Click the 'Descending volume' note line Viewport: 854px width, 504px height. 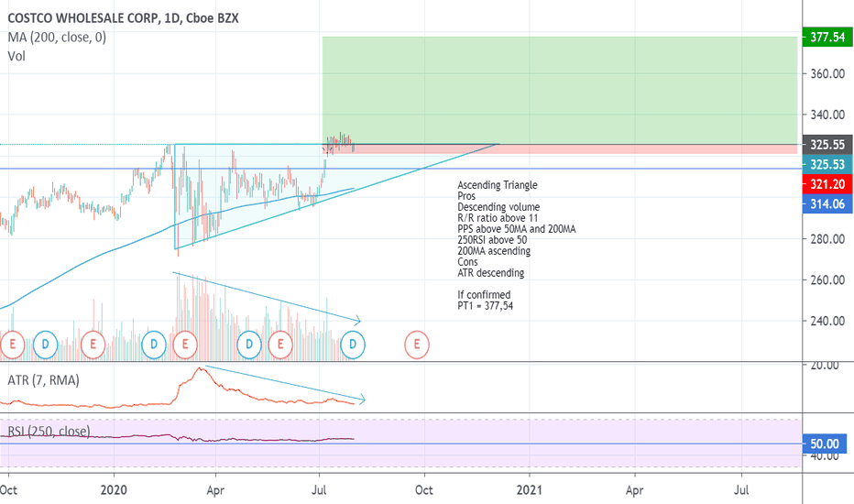pos(498,207)
